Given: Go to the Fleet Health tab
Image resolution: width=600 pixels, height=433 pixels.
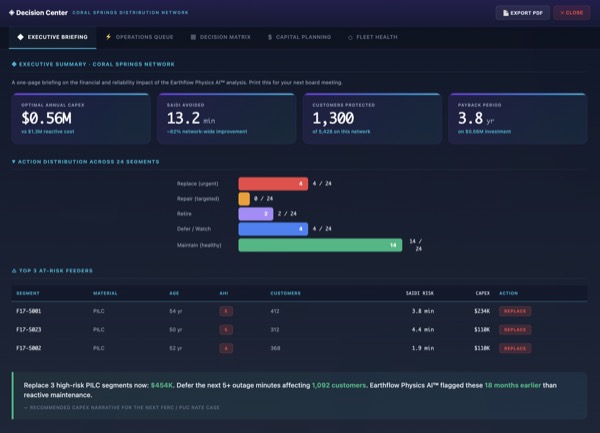Looking at the screenshot, I should click(x=373, y=37).
